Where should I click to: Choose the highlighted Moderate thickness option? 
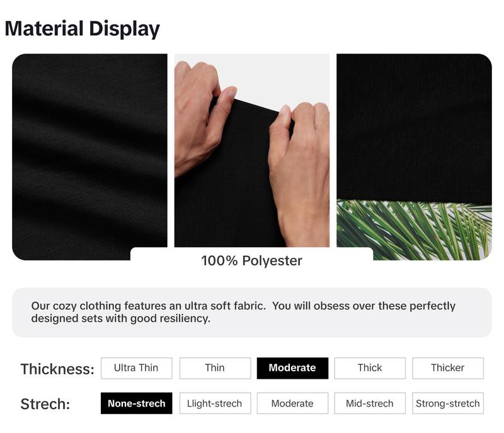[x=292, y=368]
